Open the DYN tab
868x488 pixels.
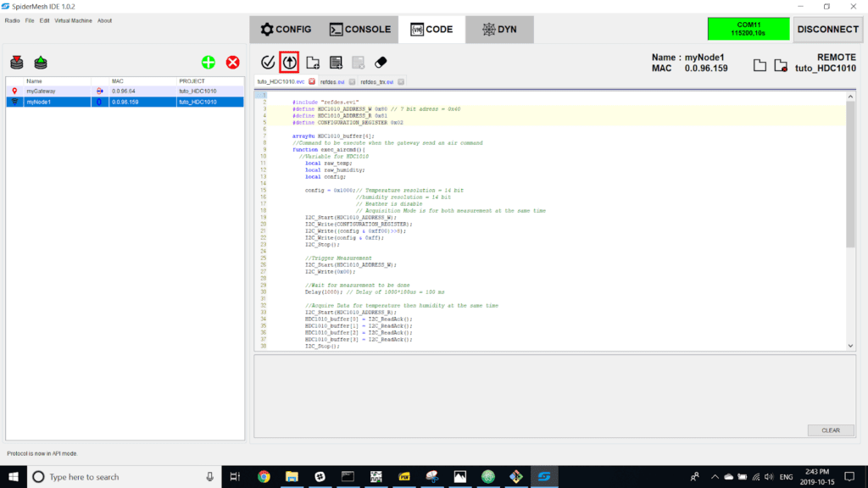499,30
